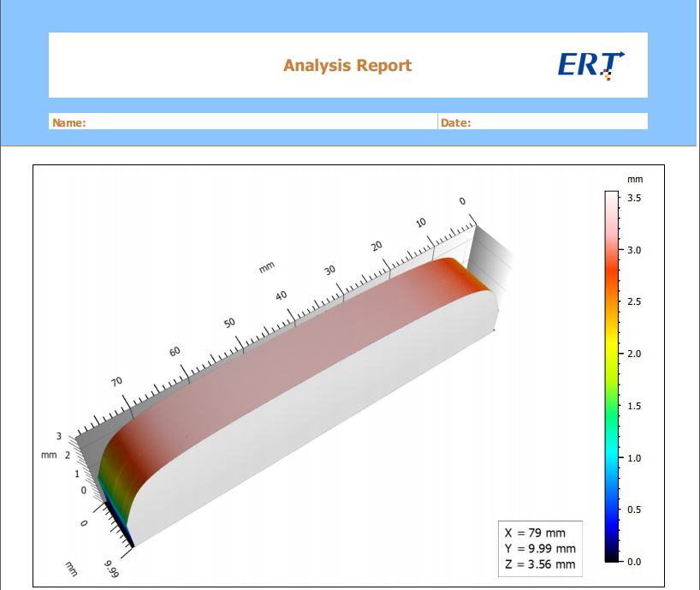
Task: Click the mm unit label beside the length axis
Action: coord(266,267)
